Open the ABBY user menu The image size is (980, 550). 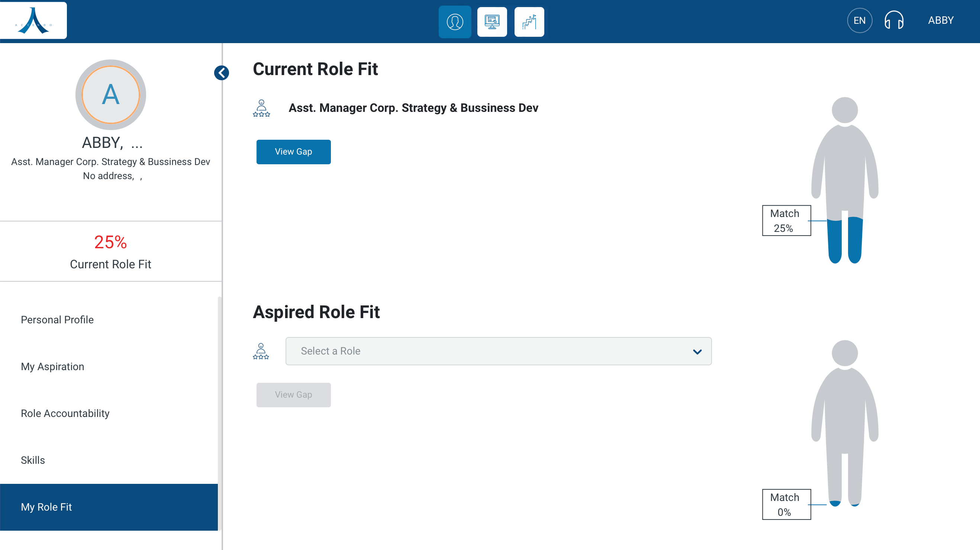tap(941, 20)
